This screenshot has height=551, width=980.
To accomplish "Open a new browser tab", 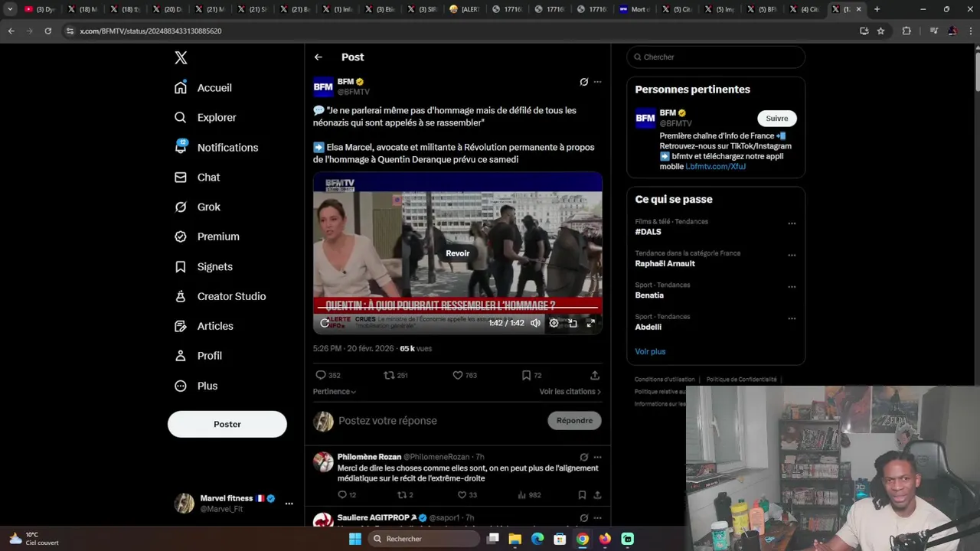I will tap(877, 9).
